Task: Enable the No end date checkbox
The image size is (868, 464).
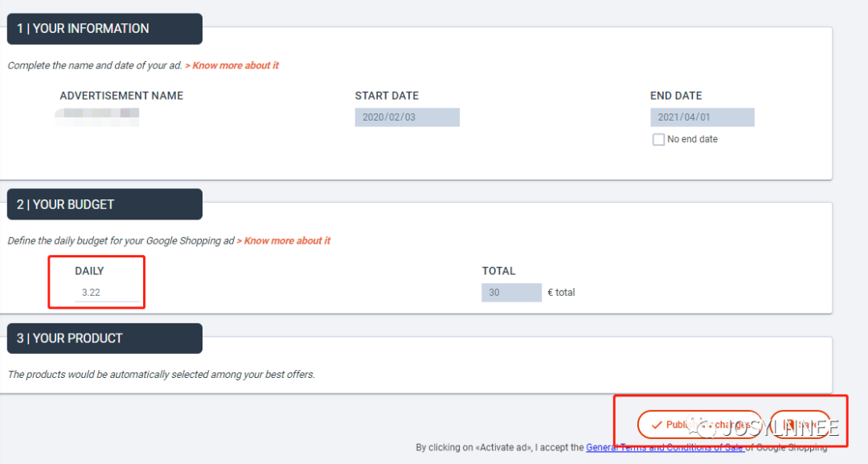Action: click(658, 140)
